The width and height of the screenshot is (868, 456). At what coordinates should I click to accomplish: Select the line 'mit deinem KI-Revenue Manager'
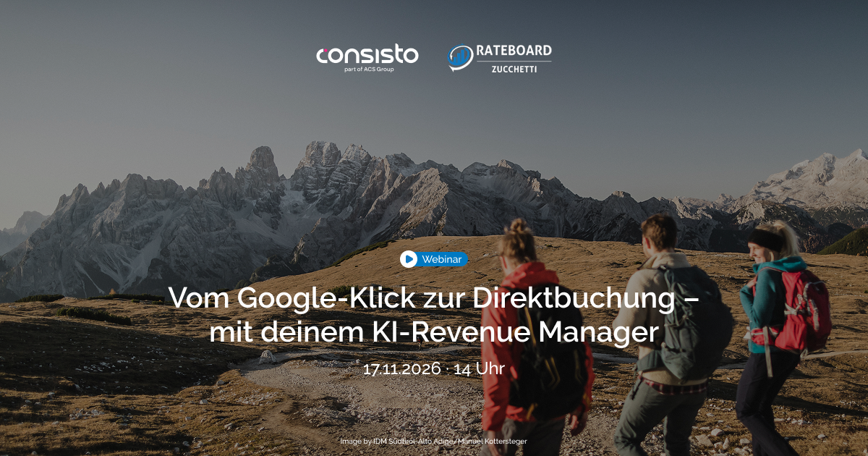(x=434, y=334)
